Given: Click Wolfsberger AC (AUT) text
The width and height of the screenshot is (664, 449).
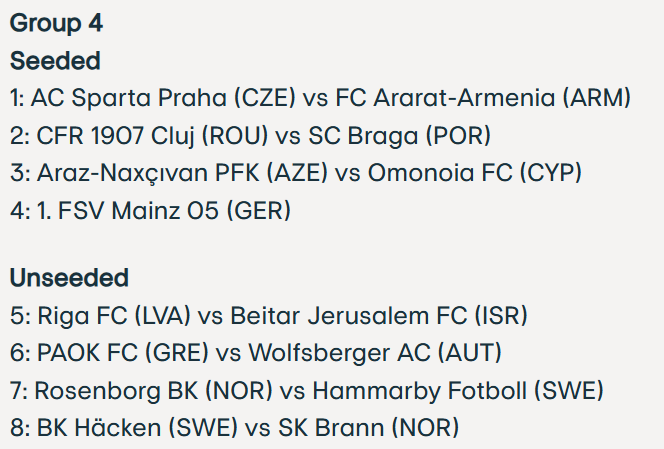Looking at the screenshot, I should point(375,353).
